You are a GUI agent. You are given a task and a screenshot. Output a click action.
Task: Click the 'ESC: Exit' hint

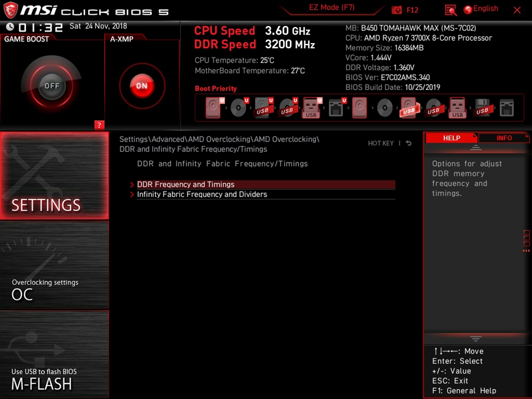pyautogui.click(x=450, y=381)
